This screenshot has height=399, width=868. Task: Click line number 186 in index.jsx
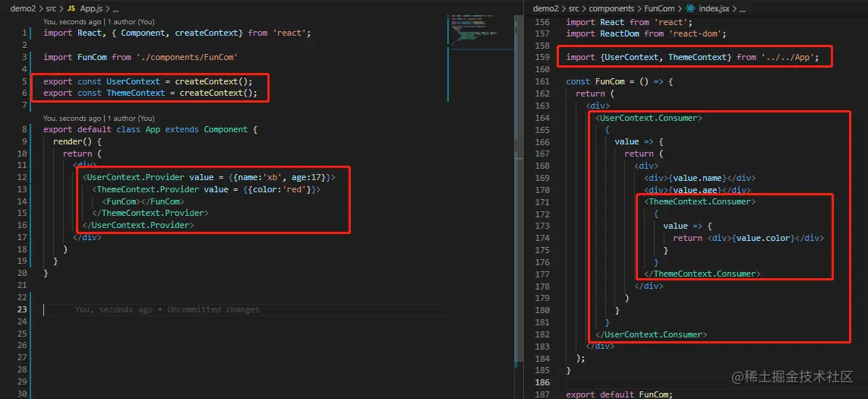[542, 382]
